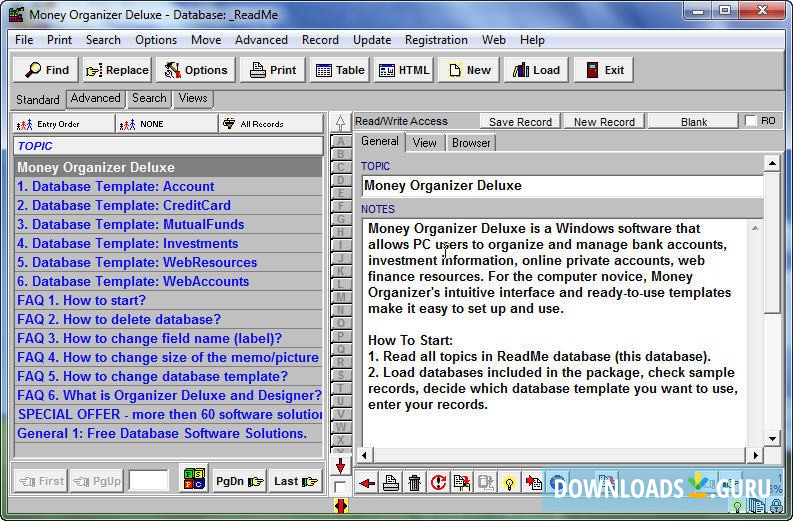The height and width of the screenshot is (521, 793).
Task: Click the New toolbar button
Action: point(469,70)
